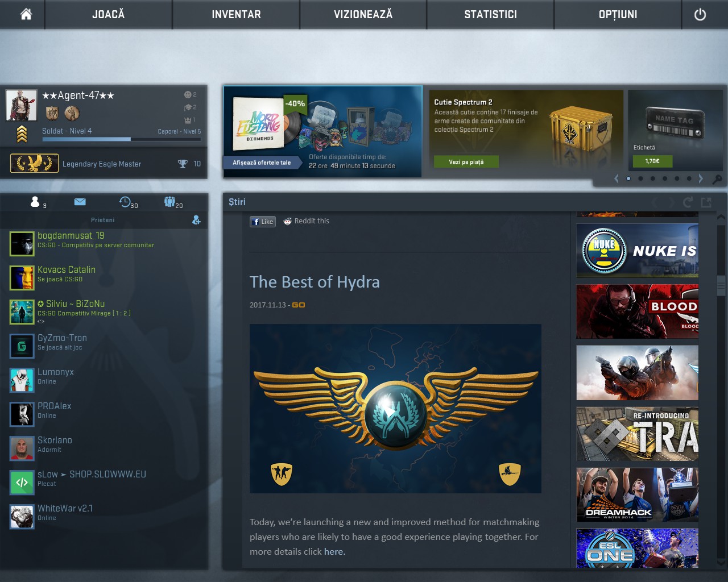Click the Hydra wings banner image
This screenshot has width=728, height=582.
coord(395,409)
